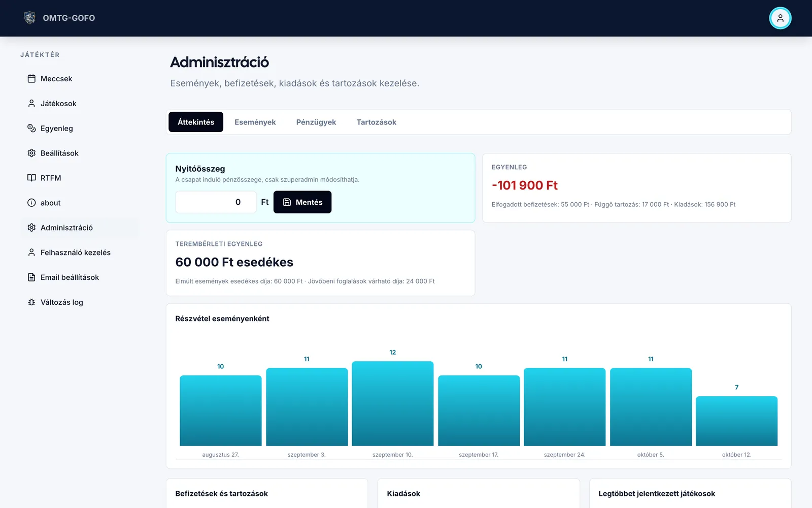
Task: Click the document icon beside Email beállítások
Action: click(31, 277)
